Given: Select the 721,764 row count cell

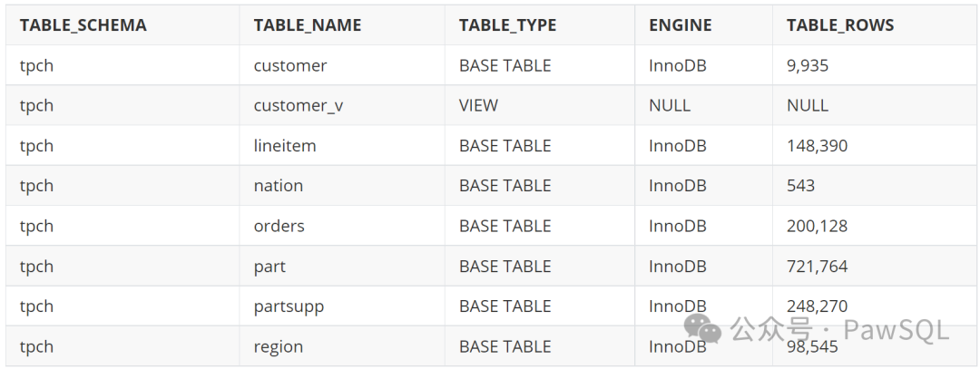Looking at the screenshot, I should click(x=817, y=267).
